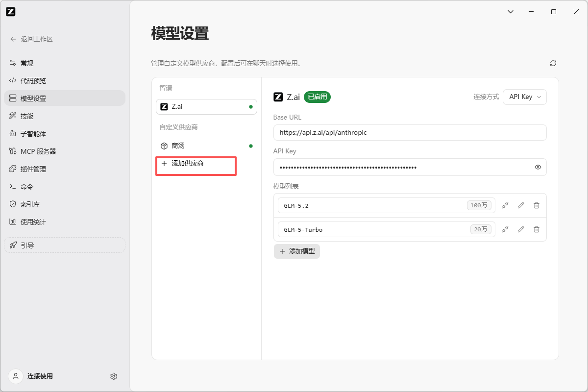Open 索引库 section
Viewport: 588px width, 392px height.
[65, 204]
